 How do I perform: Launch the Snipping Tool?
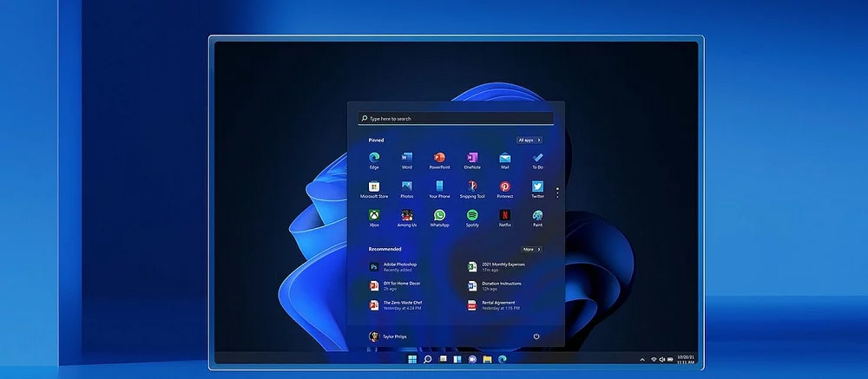coord(472,189)
